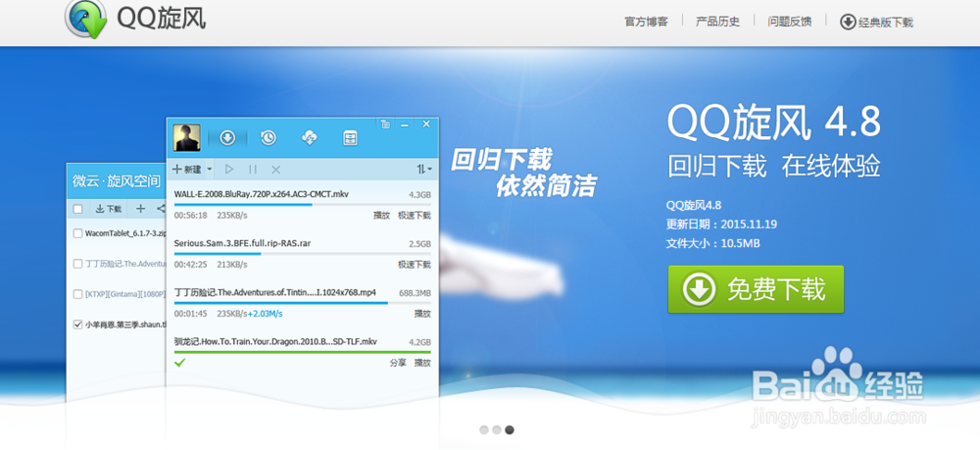Open the downloads tab icon
The image size is (980, 450).
tap(227, 137)
